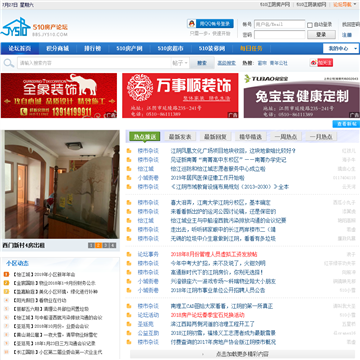Image resolution: width=360 pixels, height=360 pixels.
Task: Click the JYS10 house logo
Action: pos(16,27)
